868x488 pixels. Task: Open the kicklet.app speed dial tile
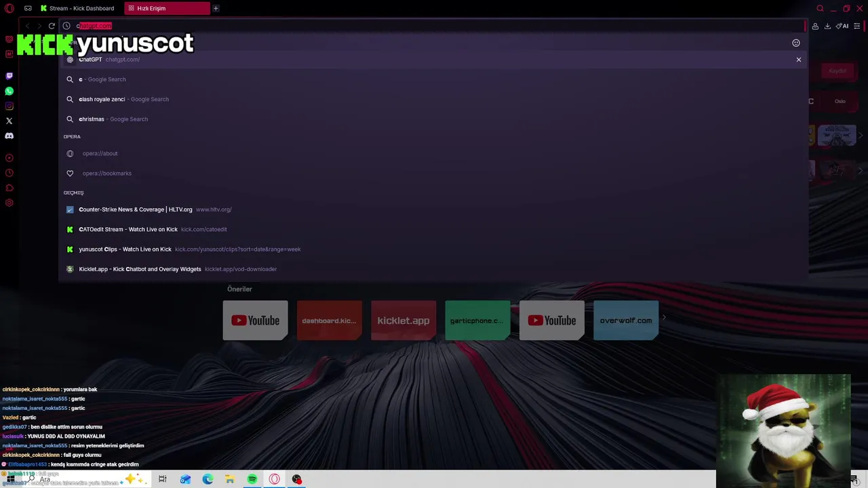(x=403, y=321)
